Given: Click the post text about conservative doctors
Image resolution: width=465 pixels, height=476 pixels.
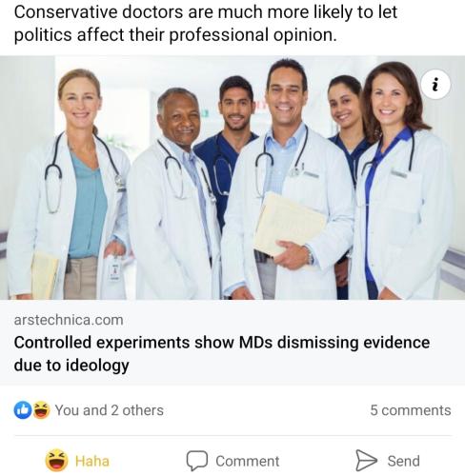Looking at the screenshot, I should [x=206, y=23].
